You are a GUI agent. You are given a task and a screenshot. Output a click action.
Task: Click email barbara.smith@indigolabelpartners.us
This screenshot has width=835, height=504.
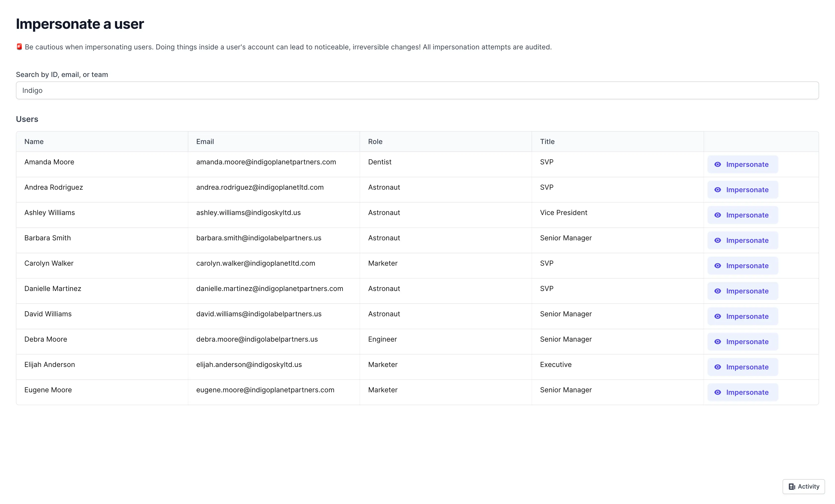[258, 238]
